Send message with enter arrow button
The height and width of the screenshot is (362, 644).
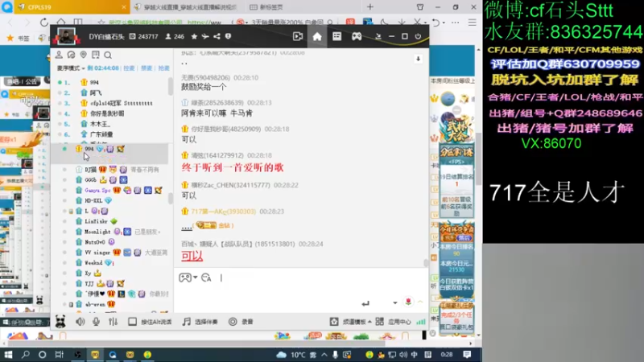[365, 303]
